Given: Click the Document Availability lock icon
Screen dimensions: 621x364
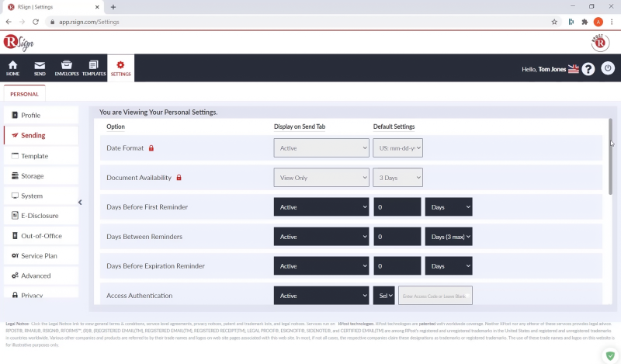Looking at the screenshot, I should (179, 178).
